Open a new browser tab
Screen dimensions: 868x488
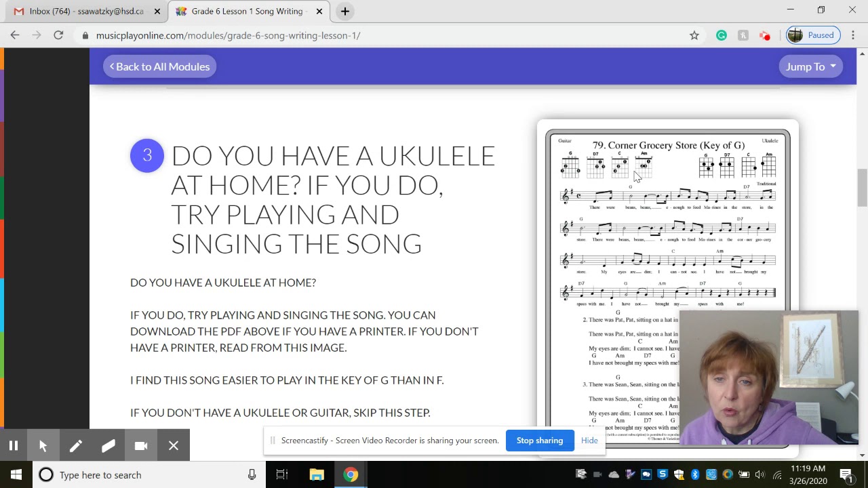[345, 11]
